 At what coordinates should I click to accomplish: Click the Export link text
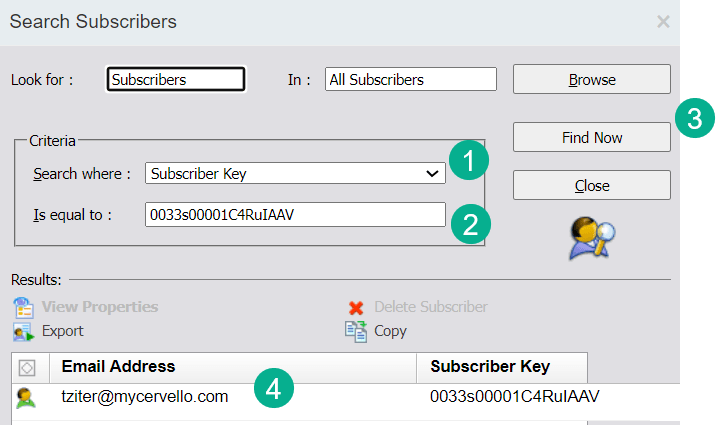pos(63,331)
